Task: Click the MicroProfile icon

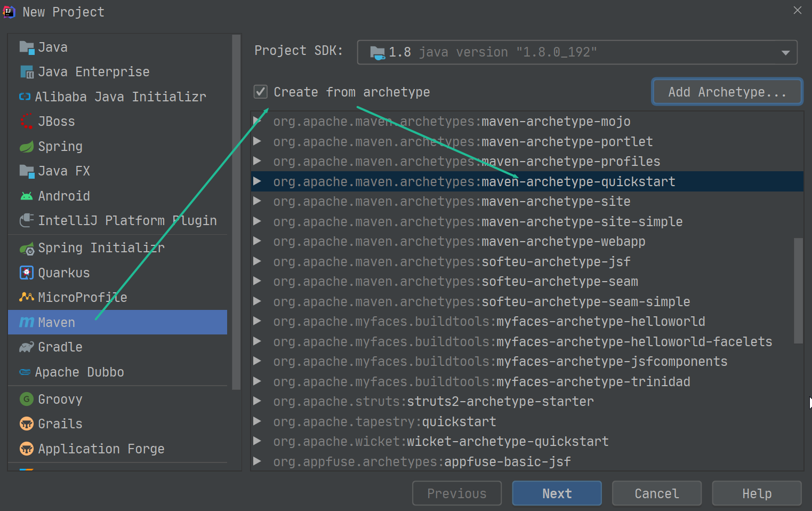Action: pyautogui.click(x=27, y=297)
